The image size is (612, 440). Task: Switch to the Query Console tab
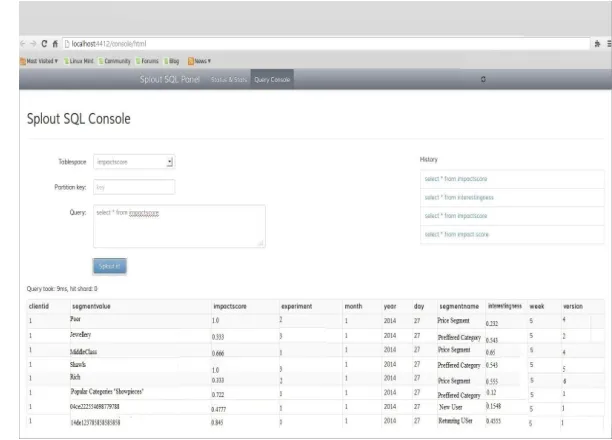pyautogui.click(x=272, y=79)
